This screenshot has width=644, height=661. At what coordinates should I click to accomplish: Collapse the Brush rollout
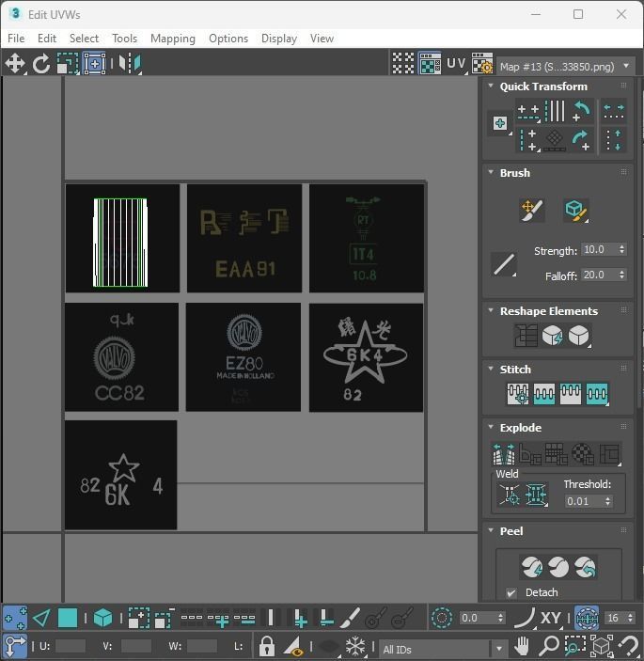click(491, 172)
